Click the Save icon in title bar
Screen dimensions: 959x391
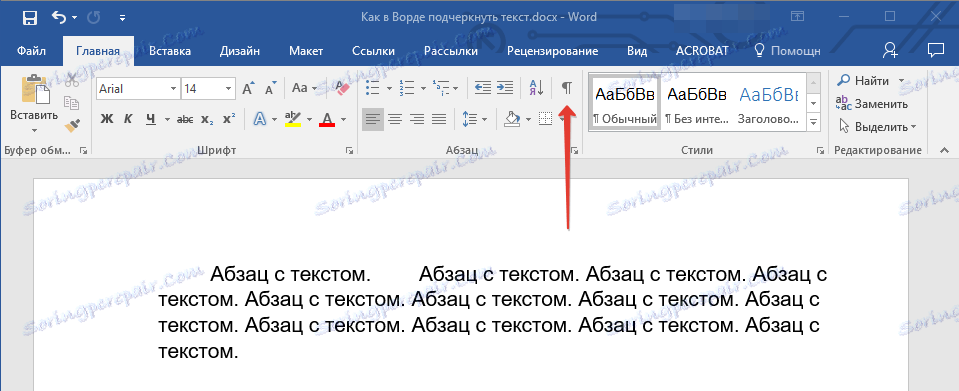click(x=29, y=18)
